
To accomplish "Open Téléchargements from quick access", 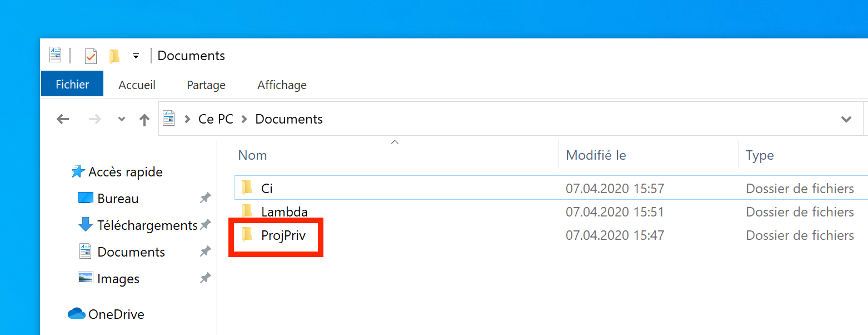I will click(147, 225).
